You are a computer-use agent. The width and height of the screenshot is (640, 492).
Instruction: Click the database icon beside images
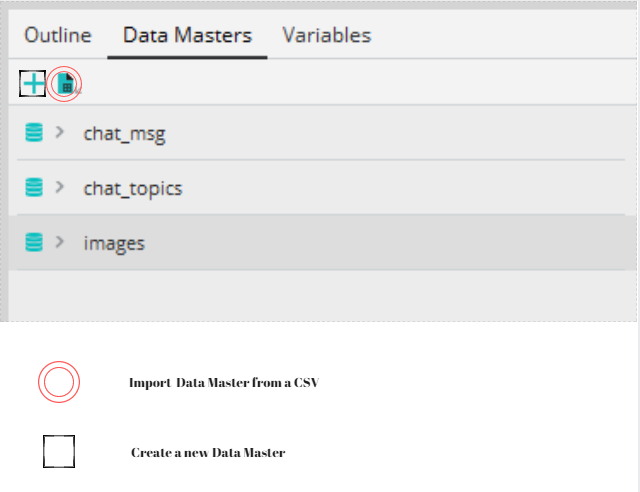[34, 243]
